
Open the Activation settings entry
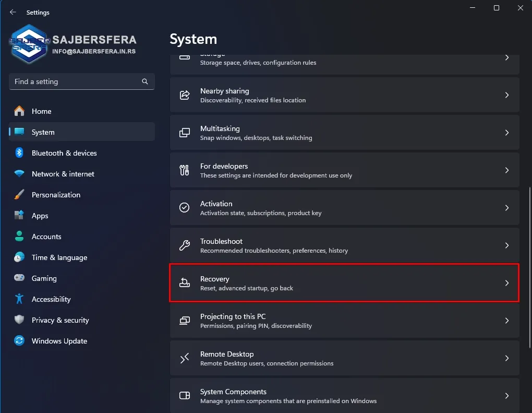click(x=344, y=208)
